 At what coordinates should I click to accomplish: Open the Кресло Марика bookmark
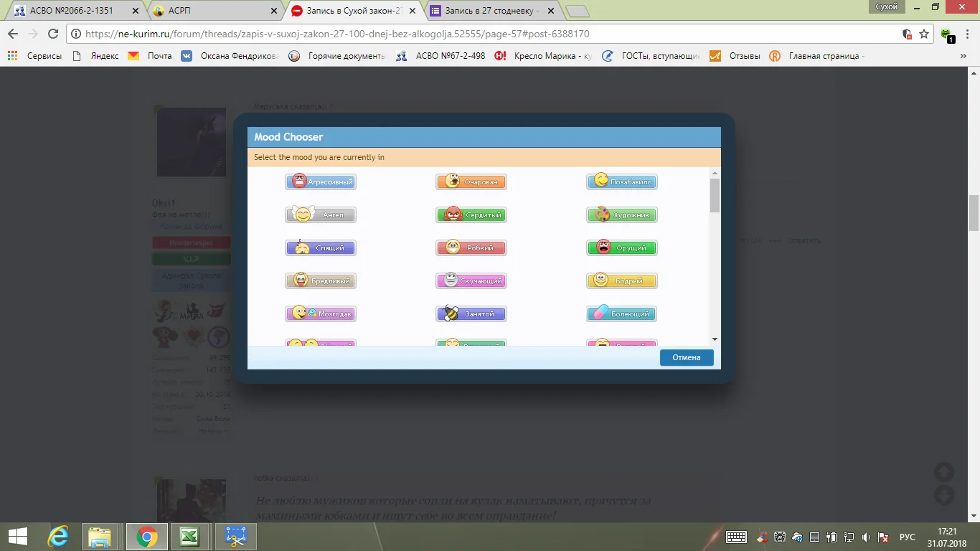[x=544, y=56]
